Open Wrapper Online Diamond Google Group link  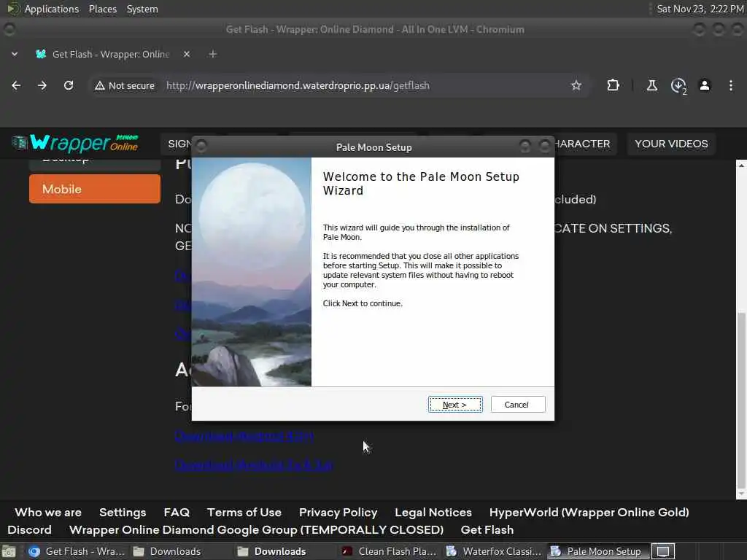point(256,530)
